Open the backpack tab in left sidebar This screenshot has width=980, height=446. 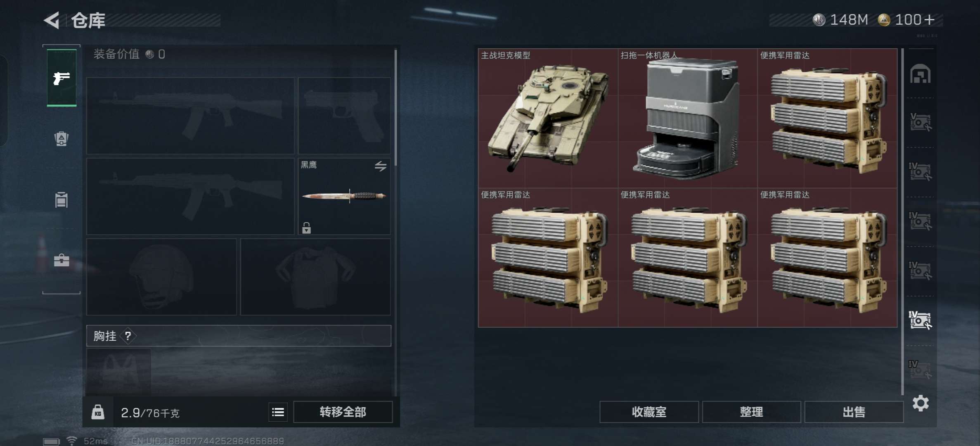(62, 139)
